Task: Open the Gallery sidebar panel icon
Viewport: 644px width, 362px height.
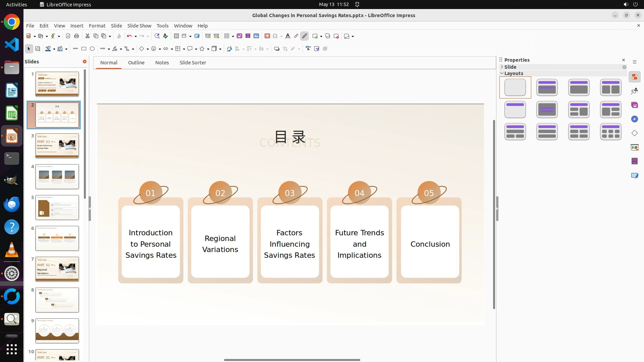Action: tap(634, 105)
